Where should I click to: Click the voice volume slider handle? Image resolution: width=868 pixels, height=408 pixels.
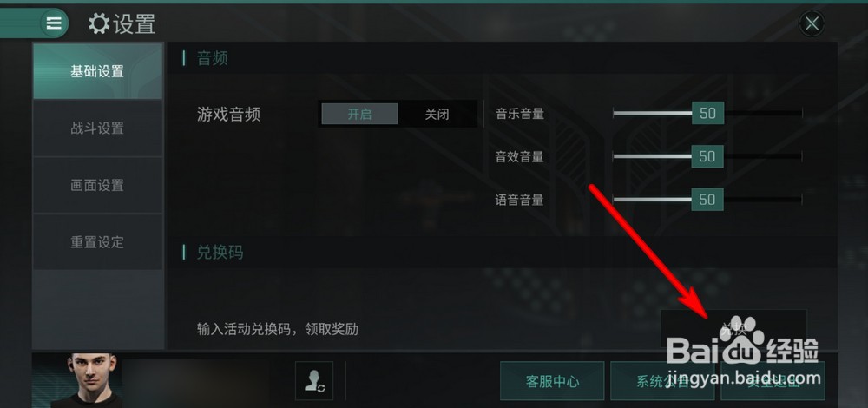tap(707, 200)
